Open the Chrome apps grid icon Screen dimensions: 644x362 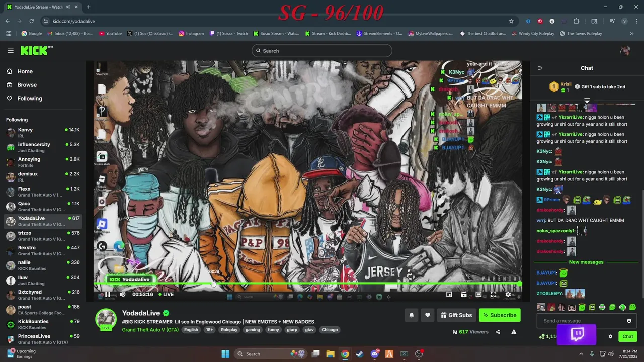9,34
